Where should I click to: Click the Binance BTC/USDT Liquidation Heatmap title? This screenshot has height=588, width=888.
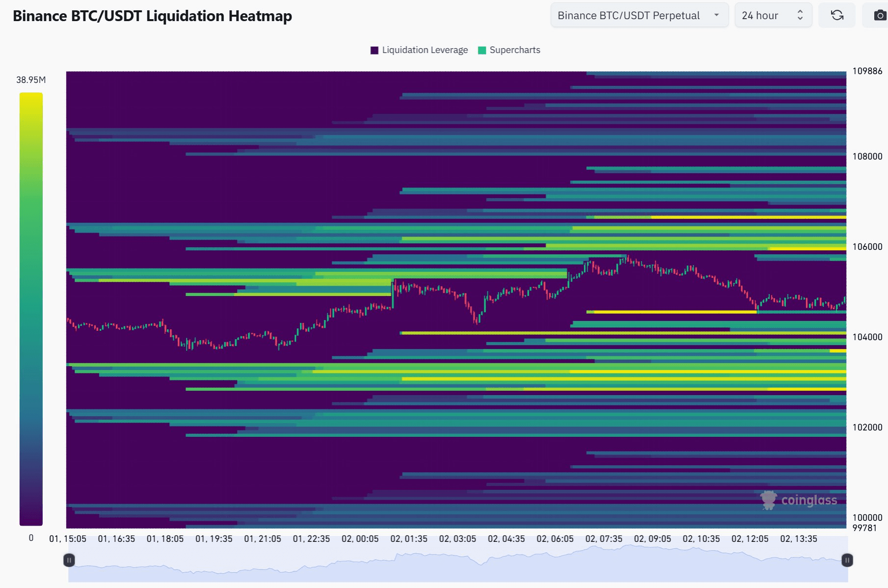(152, 16)
